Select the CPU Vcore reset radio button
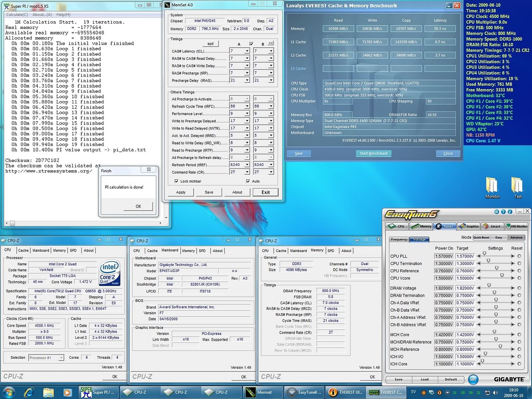Screen dimensions: 532x399 click(519, 278)
